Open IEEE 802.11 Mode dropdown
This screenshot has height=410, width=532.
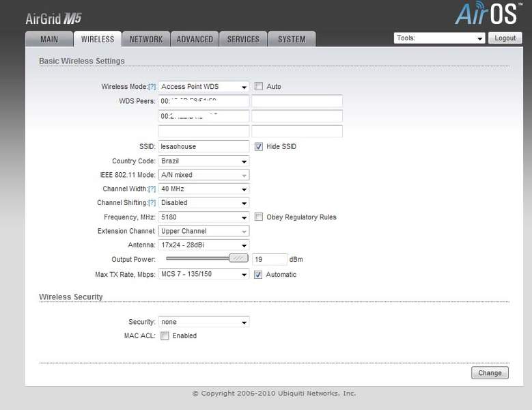(x=204, y=175)
